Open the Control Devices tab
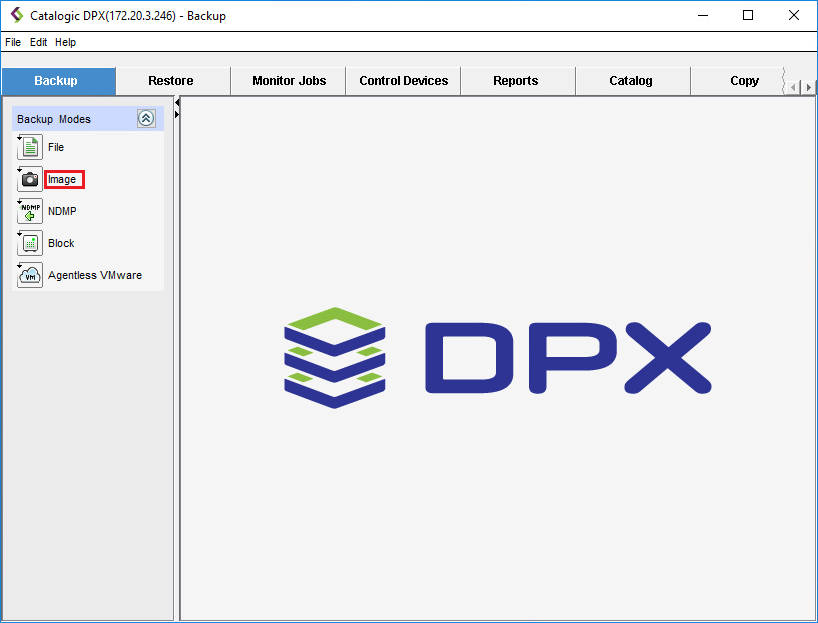 (404, 81)
